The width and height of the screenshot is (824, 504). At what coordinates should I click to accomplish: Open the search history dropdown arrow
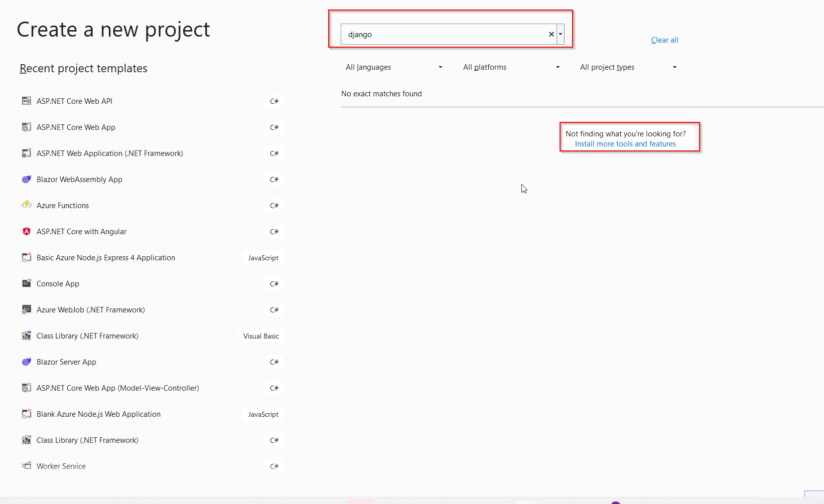(x=561, y=34)
